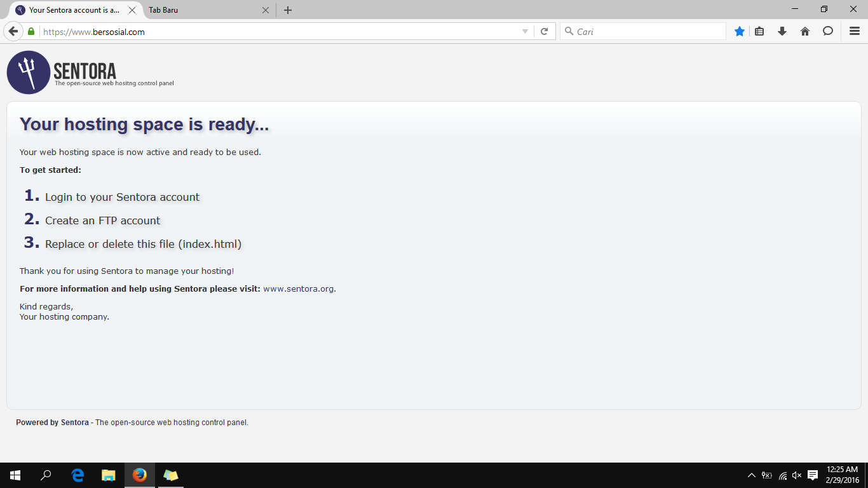
Task: Reload the page with the refresh icon
Action: pyautogui.click(x=544, y=31)
